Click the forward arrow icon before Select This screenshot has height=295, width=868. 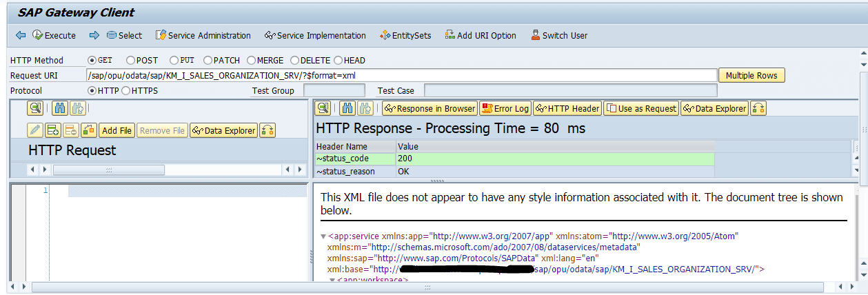pos(94,35)
